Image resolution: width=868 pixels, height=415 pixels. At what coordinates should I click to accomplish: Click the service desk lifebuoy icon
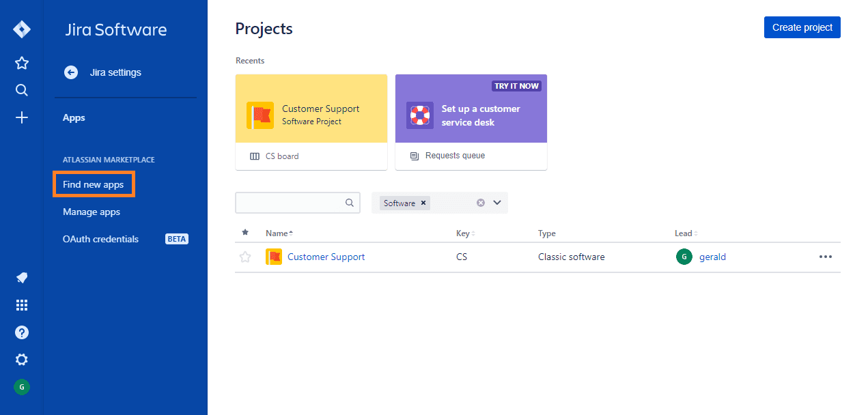(x=419, y=115)
